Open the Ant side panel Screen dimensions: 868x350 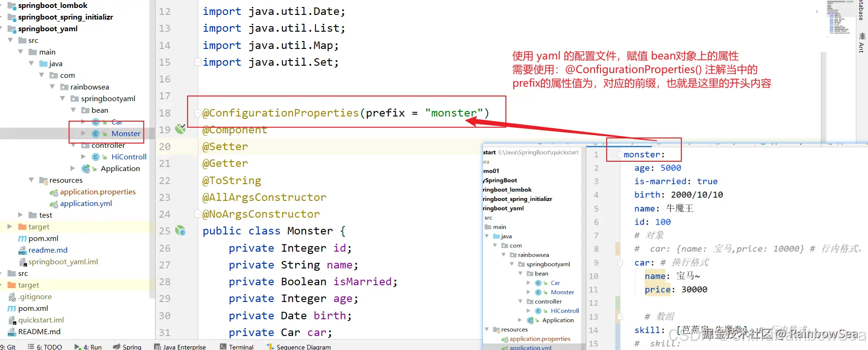(861, 42)
